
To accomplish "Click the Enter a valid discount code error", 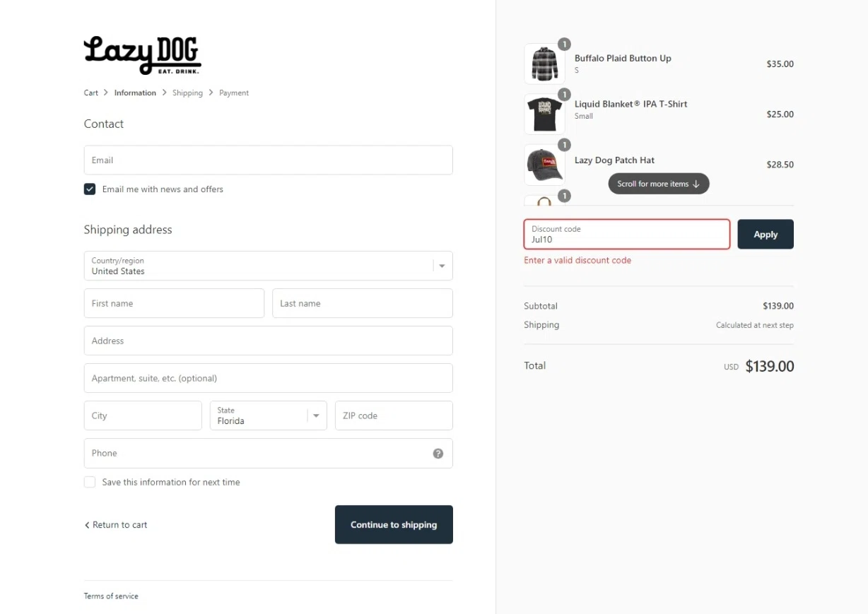I will pos(577,260).
